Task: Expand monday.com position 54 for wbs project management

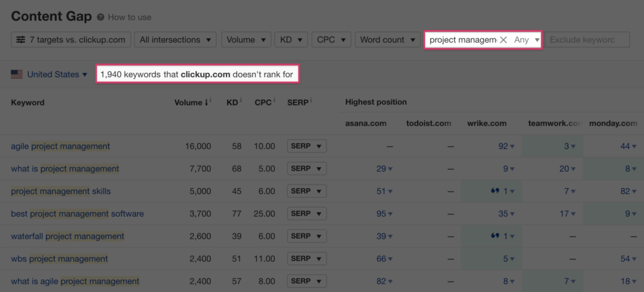Action: [629, 259]
